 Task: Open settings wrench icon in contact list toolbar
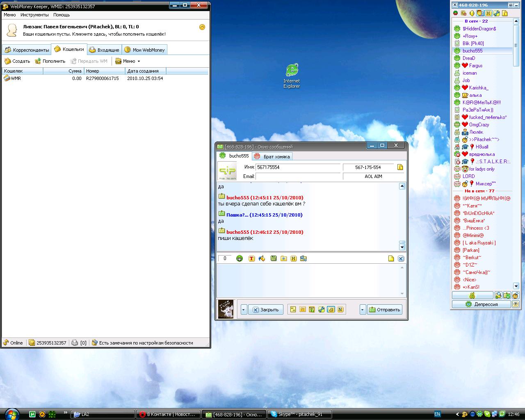[496, 13]
